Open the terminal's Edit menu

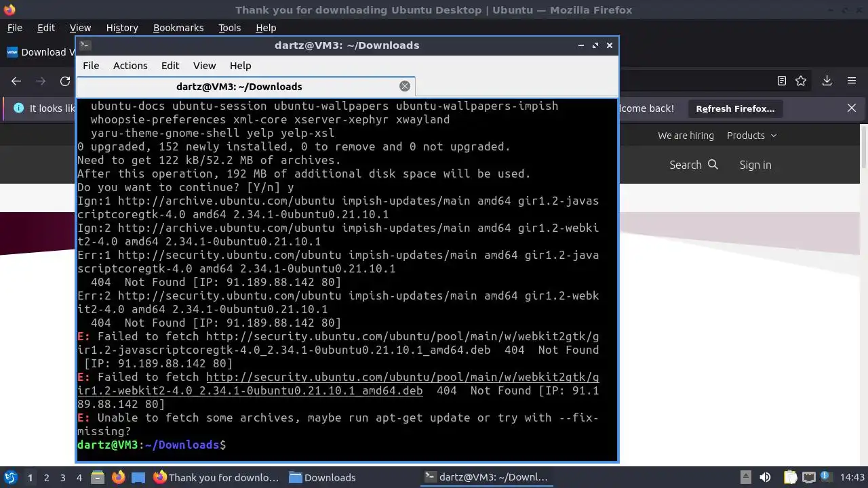[x=170, y=66]
